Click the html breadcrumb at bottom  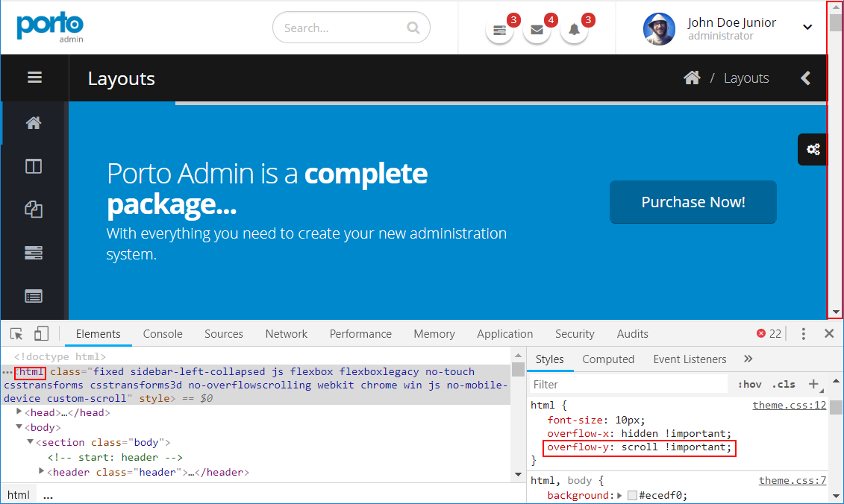(x=19, y=495)
